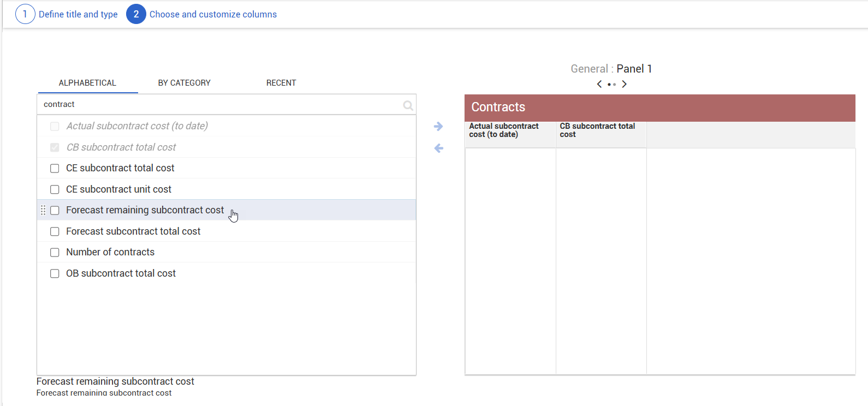The width and height of the screenshot is (868, 406).
Task: Click the step 2 circle icon
Action: [x=136, y=14]
